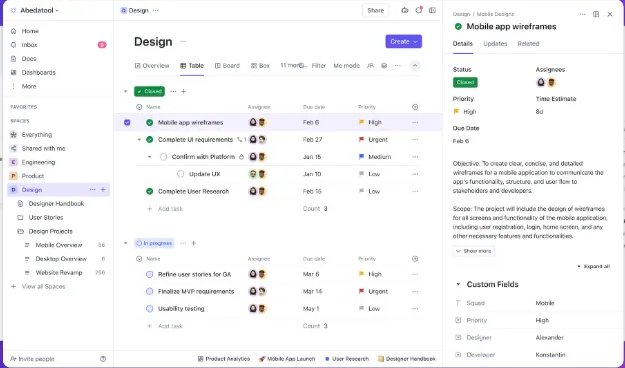Collapse the Custom Fields section
Viewport: 625px width, 368px height.
pos(458,284)
